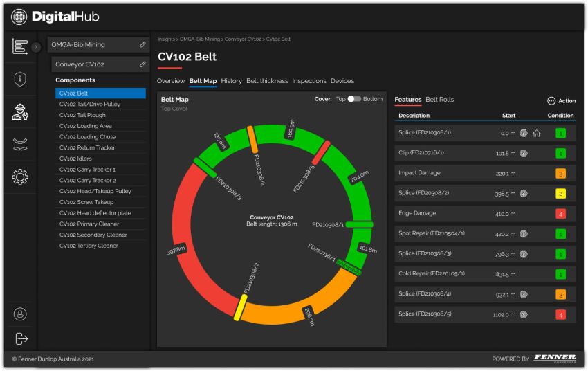Edit Conveyor CV102 with pencil icon
This screenshot has width=588, height=371.
coord(143,64)
